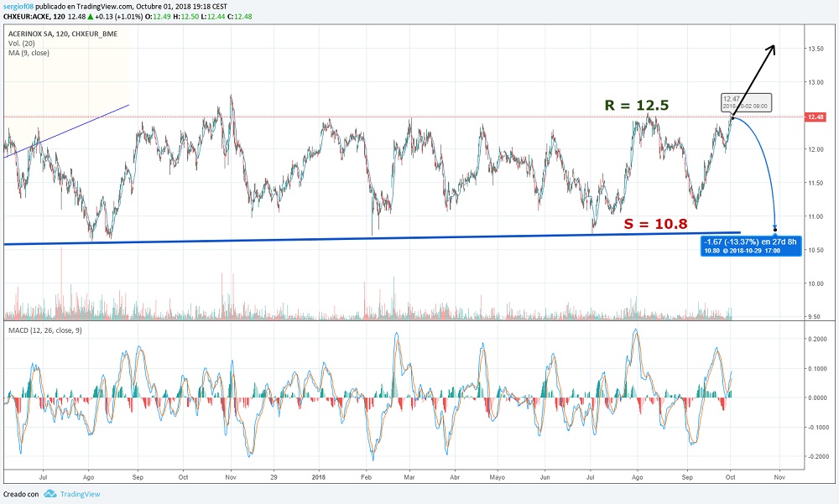This screenshot has width=839, height=504.
Task: Click the green up-triangle price change indicator
Action: click(91, 17)
